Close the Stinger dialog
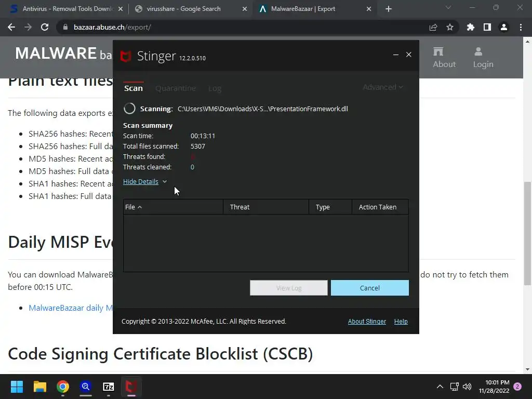532x399 pixels. 409,55
